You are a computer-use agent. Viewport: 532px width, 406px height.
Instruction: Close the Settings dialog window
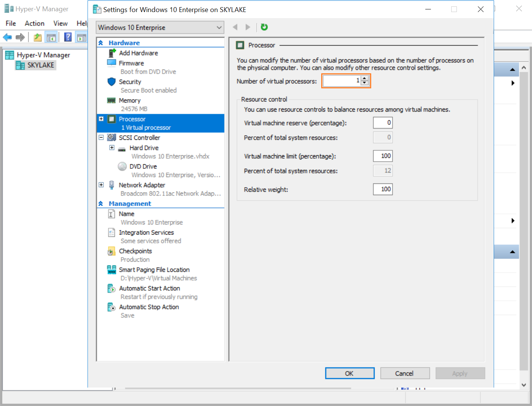tap(481, 9)
